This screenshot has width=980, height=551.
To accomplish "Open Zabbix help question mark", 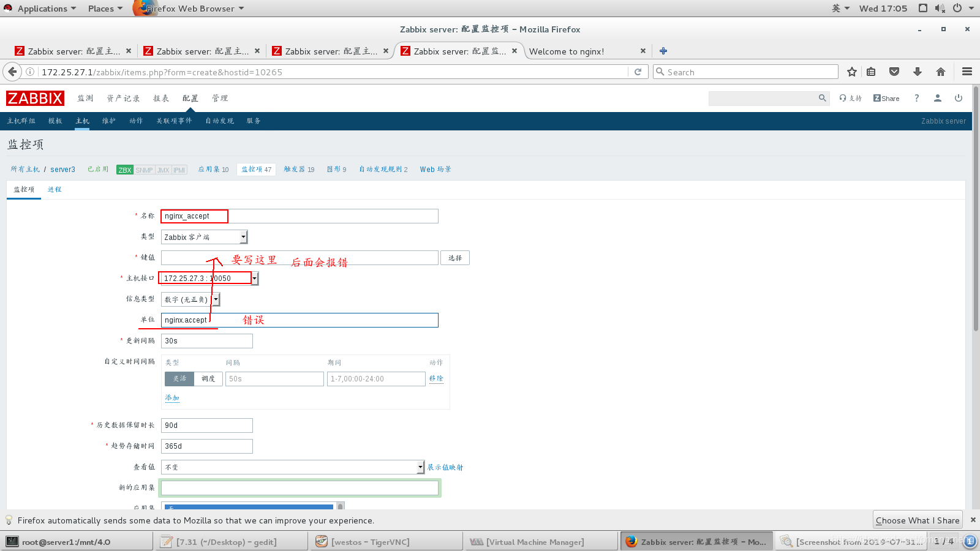I will (x=917, y=98).
